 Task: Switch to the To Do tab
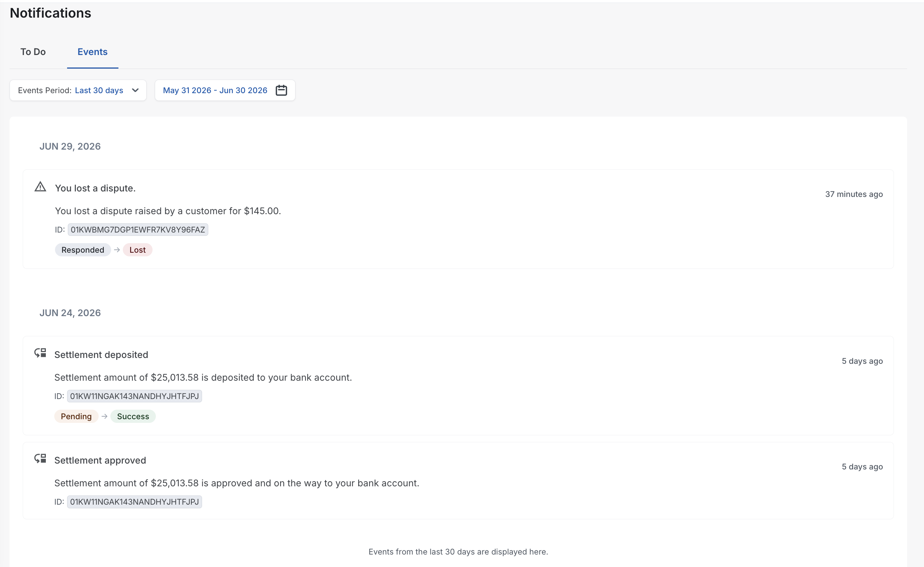point(33,52)
